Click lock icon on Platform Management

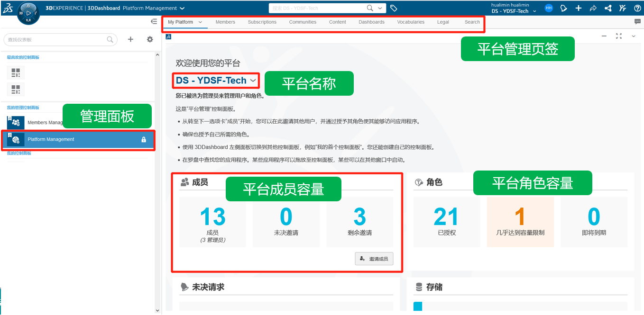pyautogui.click(x=144, y=140)
